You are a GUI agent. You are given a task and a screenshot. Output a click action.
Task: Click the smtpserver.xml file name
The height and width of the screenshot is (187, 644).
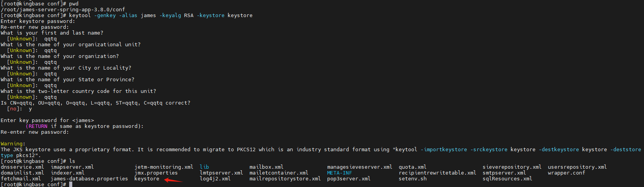[x=504, y=173]
